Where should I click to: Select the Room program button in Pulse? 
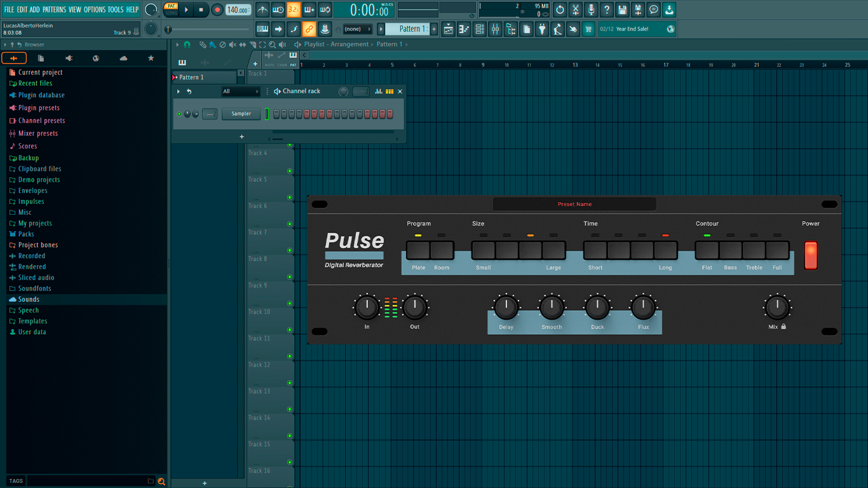[x=442, y=250]
